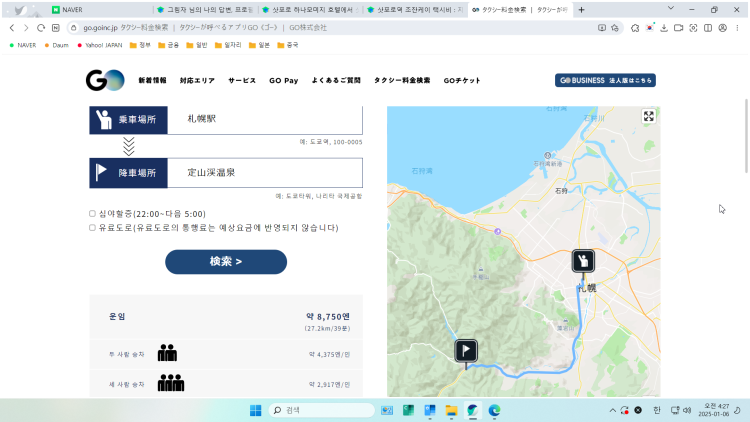Click the 乗車場所 pickup field with 札幌駅
Screen dimensions: 750x422
[265, 119]
